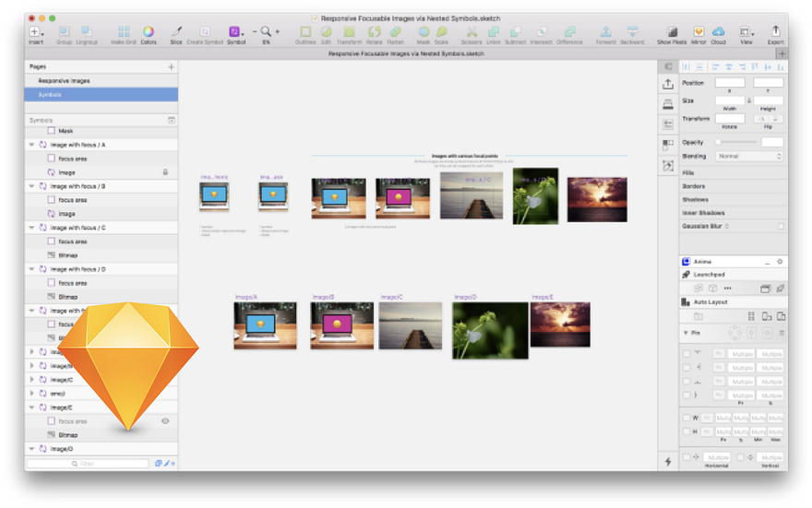The width and height of the screenshot is (812, 508).
Task: Click the Position X input field
Action: point(730,83)
